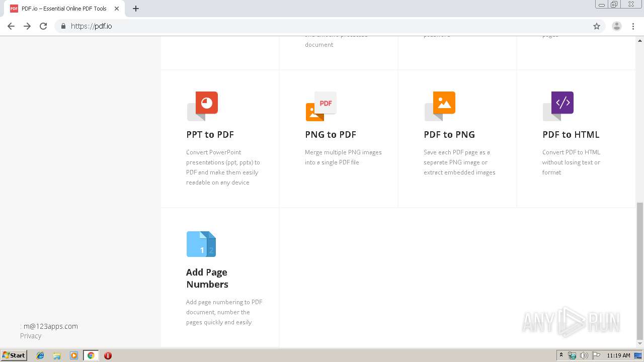Image resolution: width=644 pixels, height=362 pixels.
Task: Click the 'Add page numbering to PDF' description
Action: tap(224, 312)
